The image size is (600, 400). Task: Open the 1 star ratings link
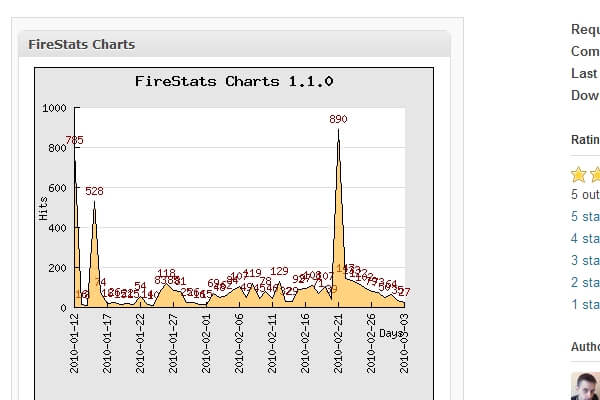tap(585, 305)
